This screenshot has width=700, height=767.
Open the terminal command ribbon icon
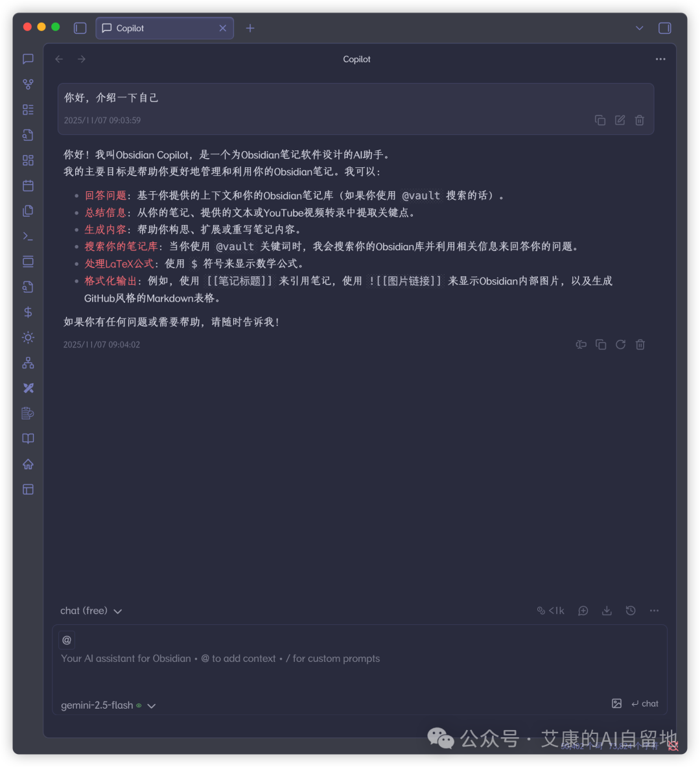(28, 236)
